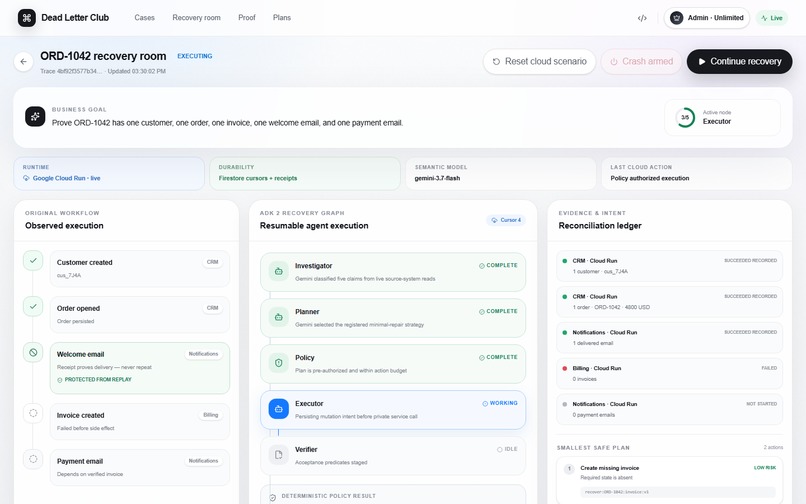This screenshot has height=504, width=806.
Task: Select the Policy agent row
Action: 393,363
